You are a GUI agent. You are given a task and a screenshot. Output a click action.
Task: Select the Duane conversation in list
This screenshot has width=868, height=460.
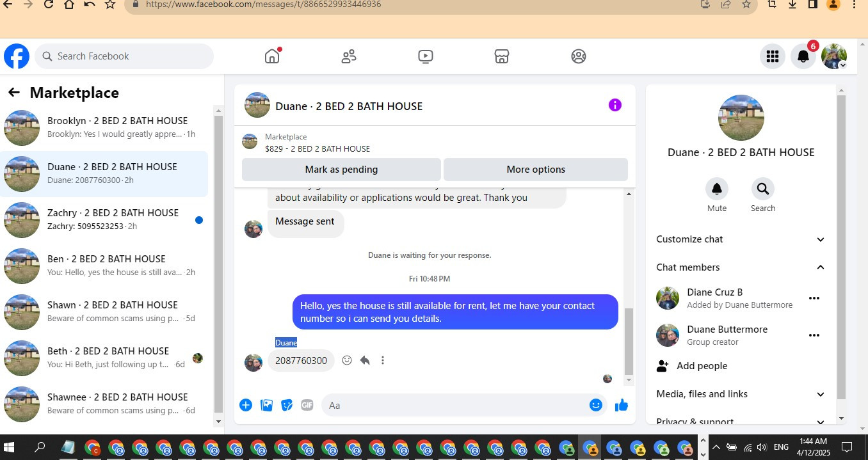[x=104, y=174]
